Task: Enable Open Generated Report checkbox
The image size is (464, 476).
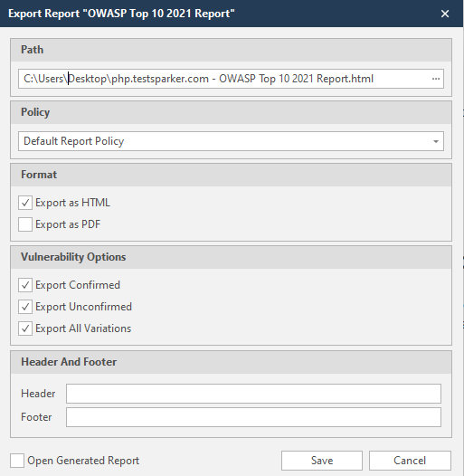Action: pyautogui.click(x=17, y=461)
